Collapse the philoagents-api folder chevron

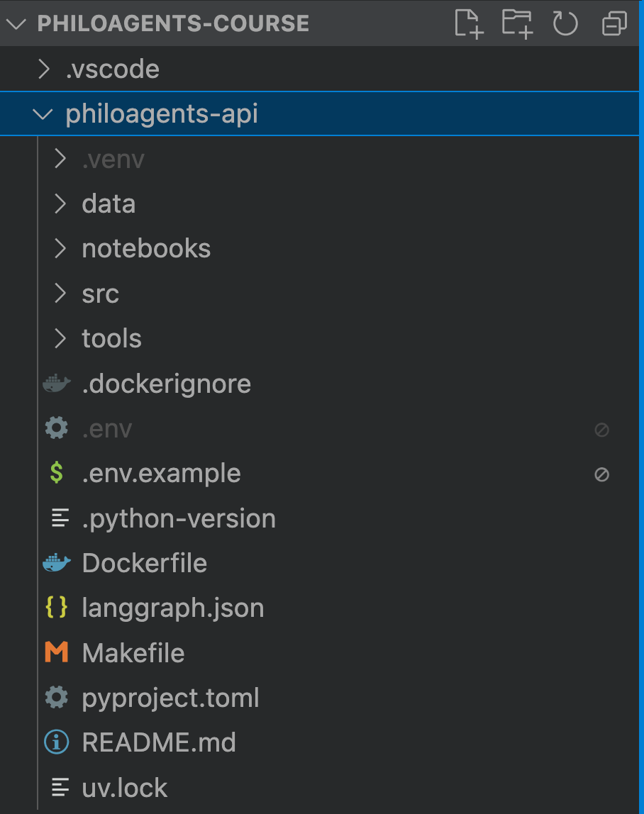click(44, 113)
